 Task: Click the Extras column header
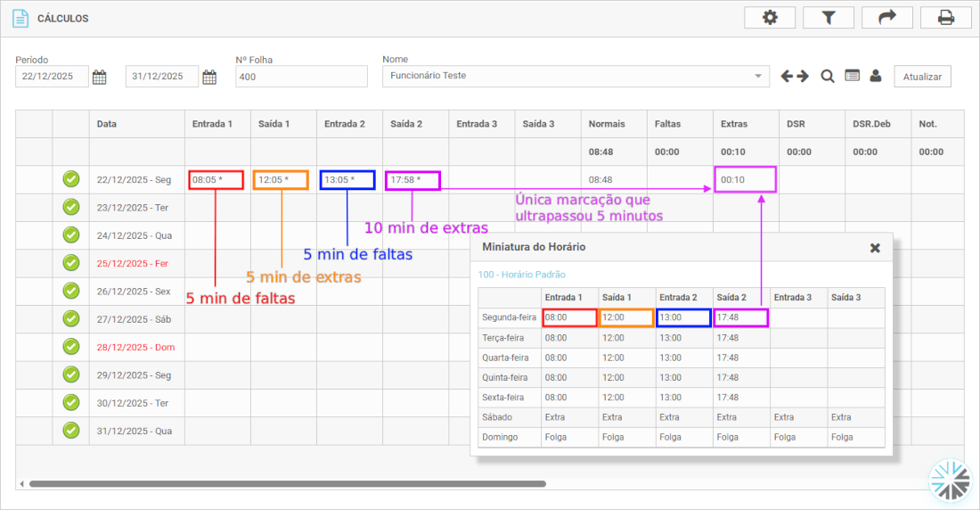pyautogui.click(x=734, y=124)
